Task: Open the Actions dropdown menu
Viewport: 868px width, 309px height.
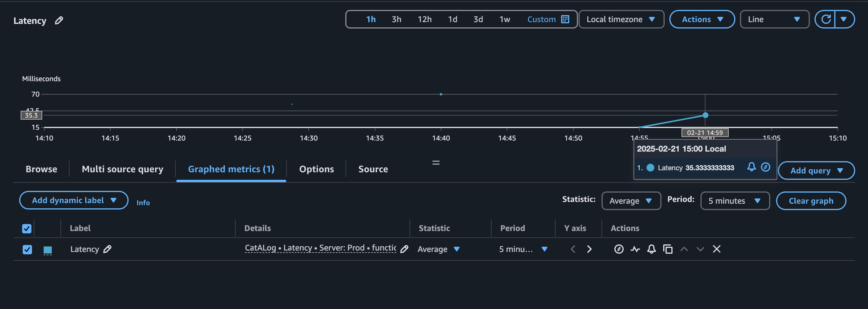Action: click(x=702, y=19)
